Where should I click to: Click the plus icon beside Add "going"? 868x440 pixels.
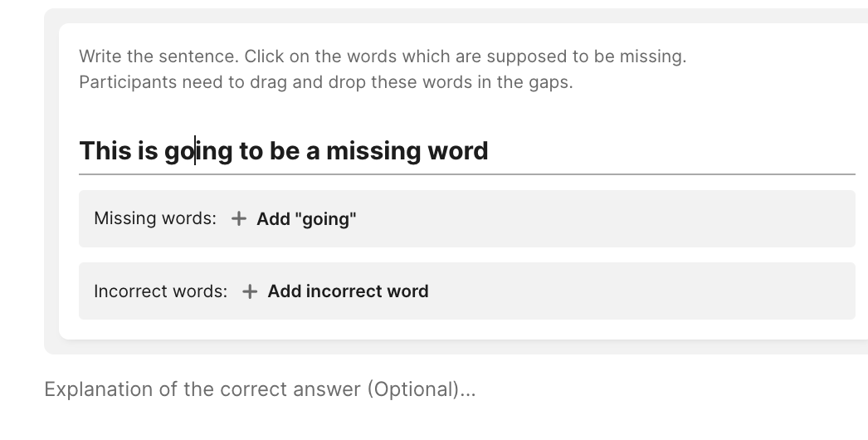pos(239,219)
